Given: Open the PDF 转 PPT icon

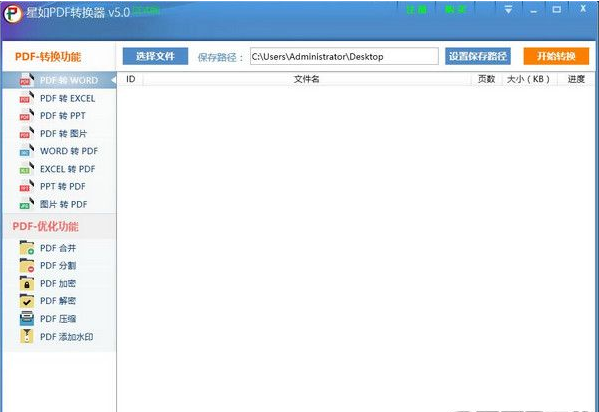Looking at the screenshot, I should [27, 115].
